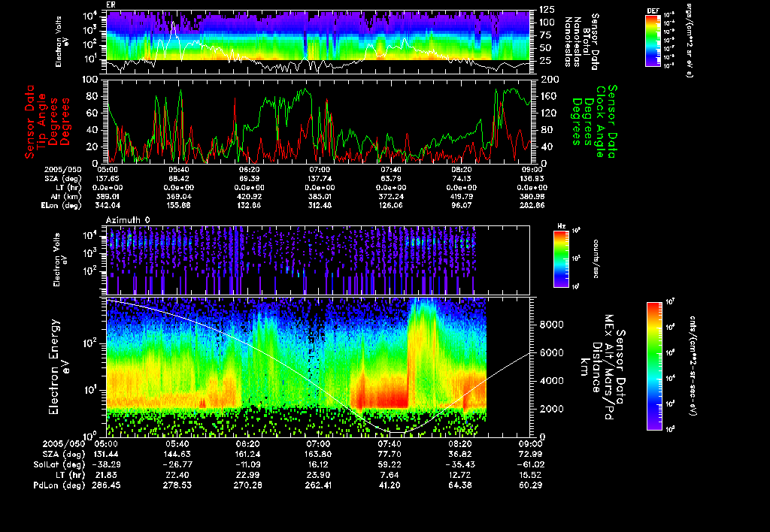
Task: Click the red 'Tip Angle' axis label
Action: pyautogui.click(x=42, y=121)
